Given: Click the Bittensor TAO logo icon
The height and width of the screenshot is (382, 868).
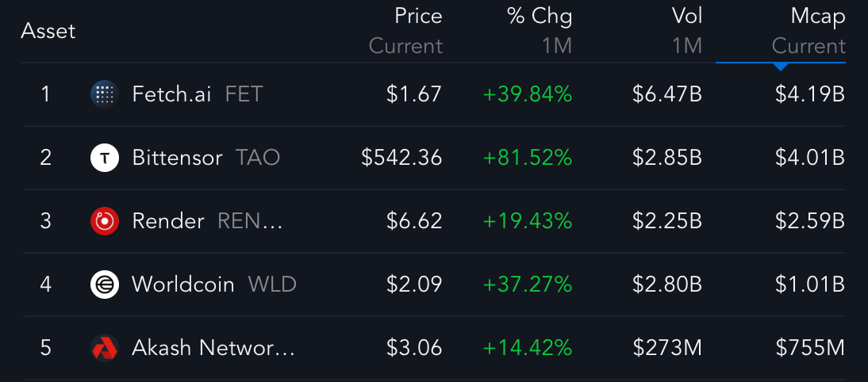Looking at the screenshot, I should tap(104, 158).
